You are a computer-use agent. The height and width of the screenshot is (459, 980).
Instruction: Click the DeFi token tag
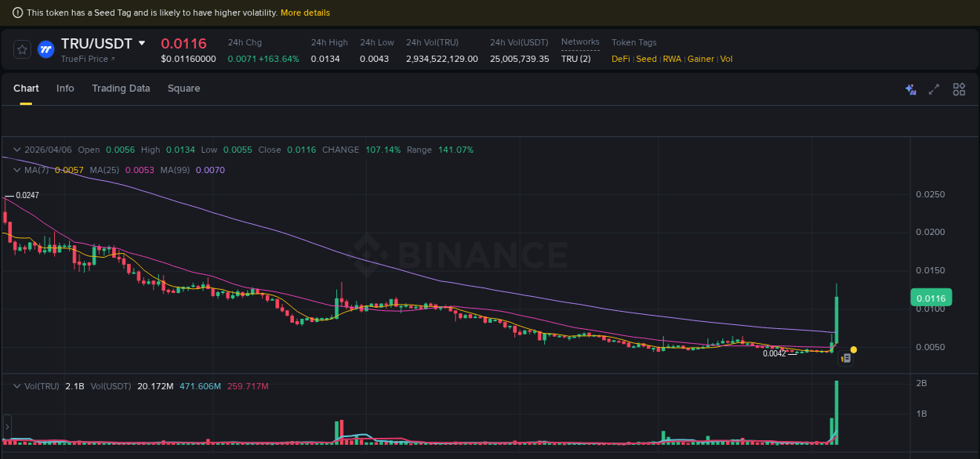[621, 59]
